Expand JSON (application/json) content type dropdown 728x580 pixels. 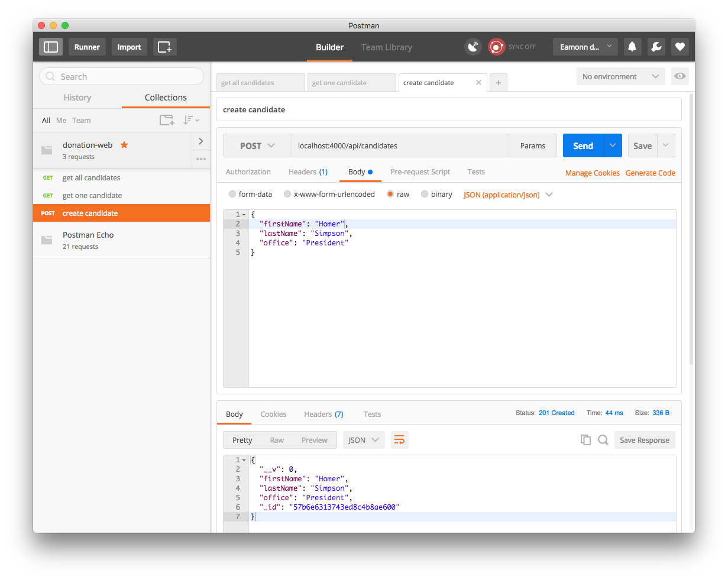click(508, 195)
